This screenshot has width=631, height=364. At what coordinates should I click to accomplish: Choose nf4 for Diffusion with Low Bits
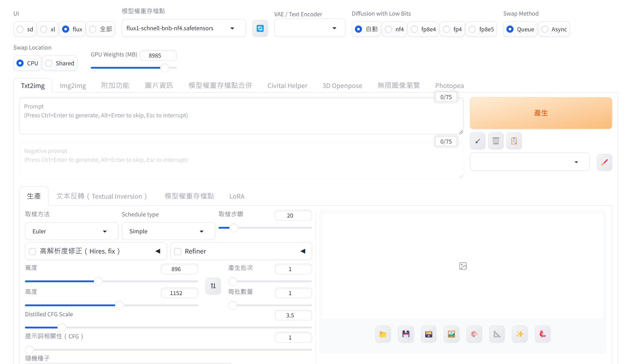[x=394, y=29]
